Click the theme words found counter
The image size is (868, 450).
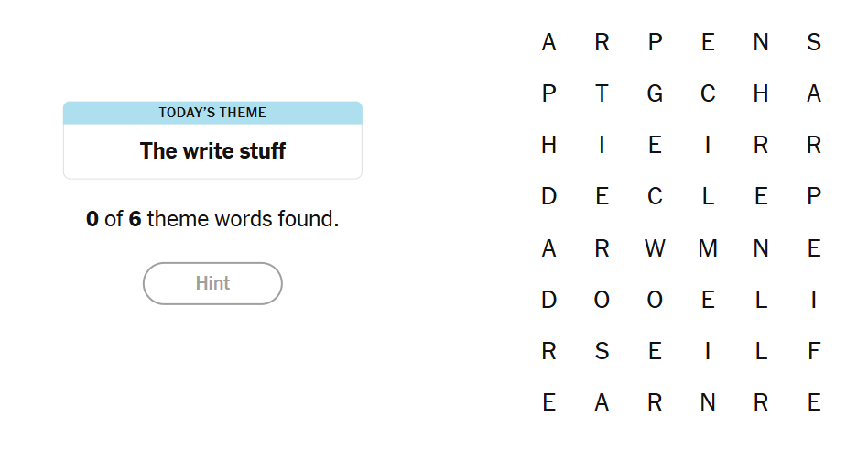click(x=212, y=220)
